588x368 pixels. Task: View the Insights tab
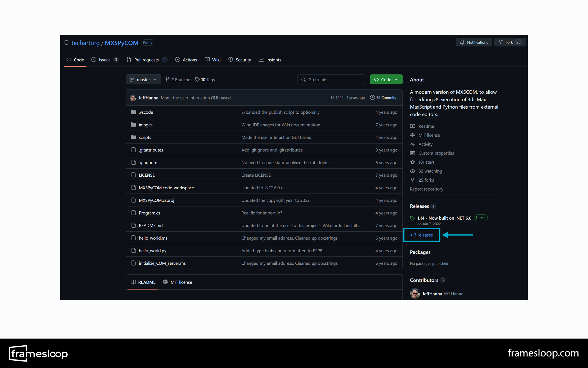270,60
